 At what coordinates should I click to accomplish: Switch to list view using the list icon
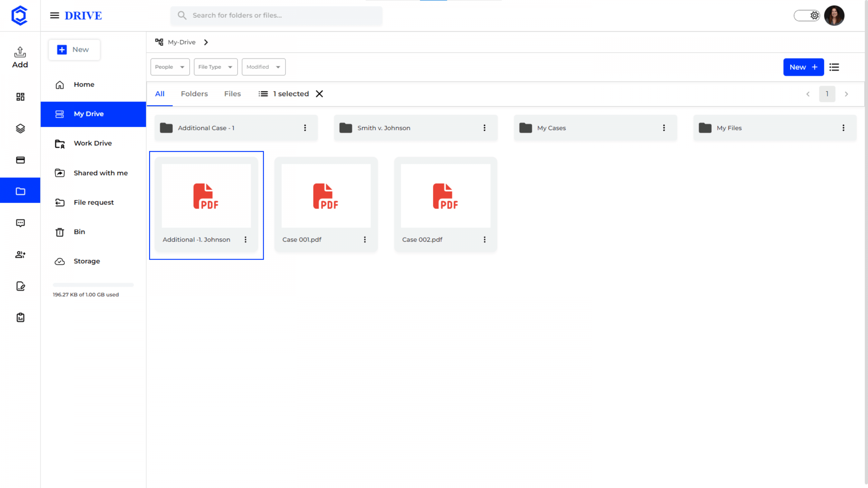click(x=834, y=67)
